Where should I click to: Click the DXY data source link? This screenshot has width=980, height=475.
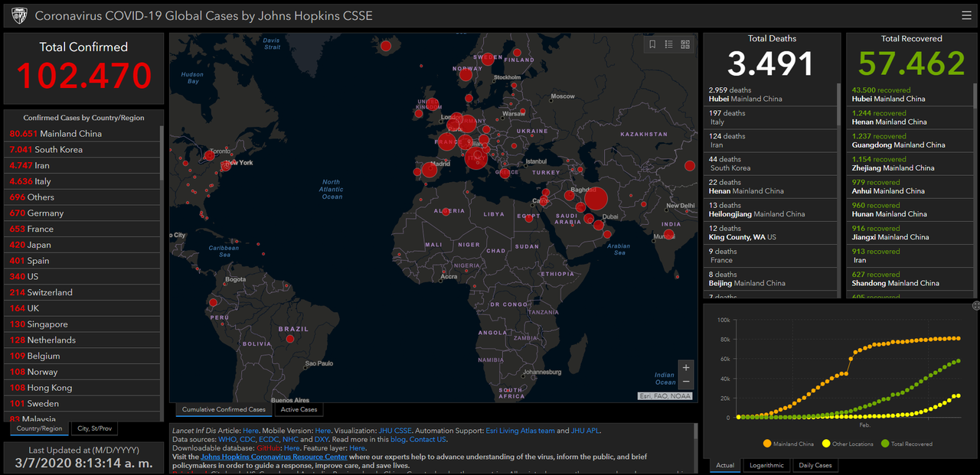point(322,440)
